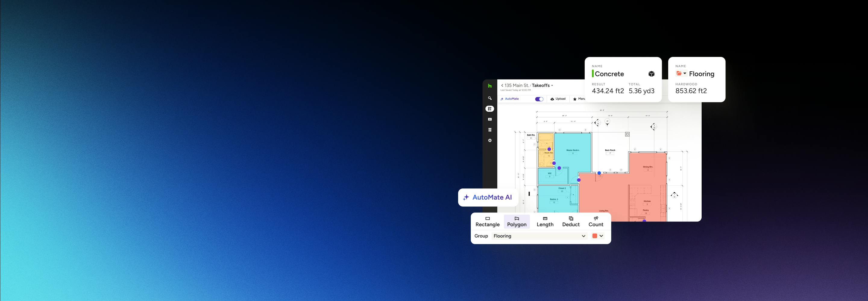Click the Master Bedrm. room label
The image size is (868, 301).
(573, 150)
